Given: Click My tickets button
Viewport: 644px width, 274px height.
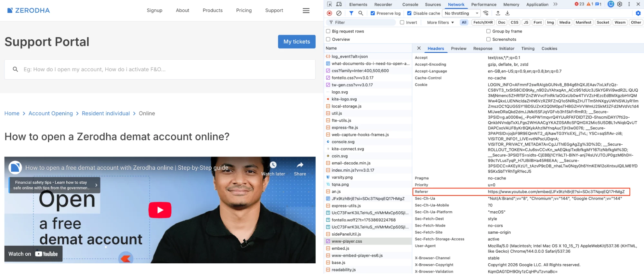Looking at the screenshot, I should 297,42.
